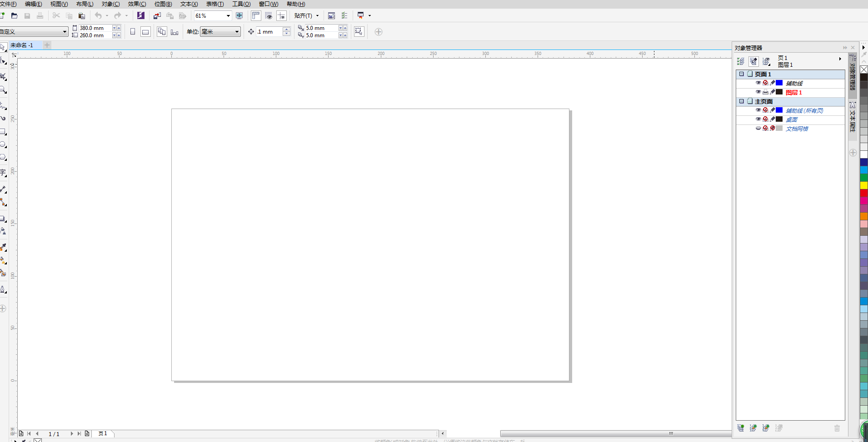The image size is (868, 442).
Task: Show the 文档网格 layer via eye icon
Action: pos(758,129)
